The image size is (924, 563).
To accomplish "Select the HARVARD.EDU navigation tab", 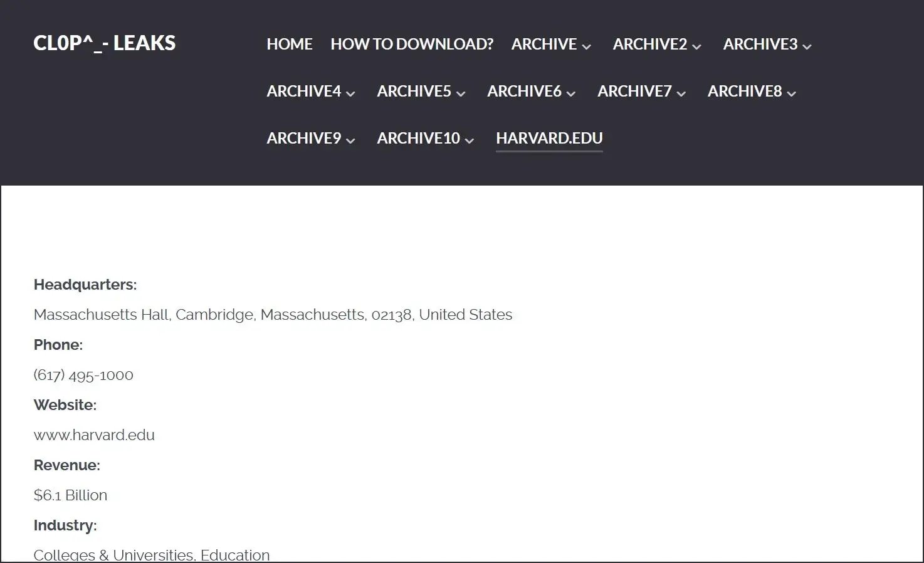I will point(549,139).
